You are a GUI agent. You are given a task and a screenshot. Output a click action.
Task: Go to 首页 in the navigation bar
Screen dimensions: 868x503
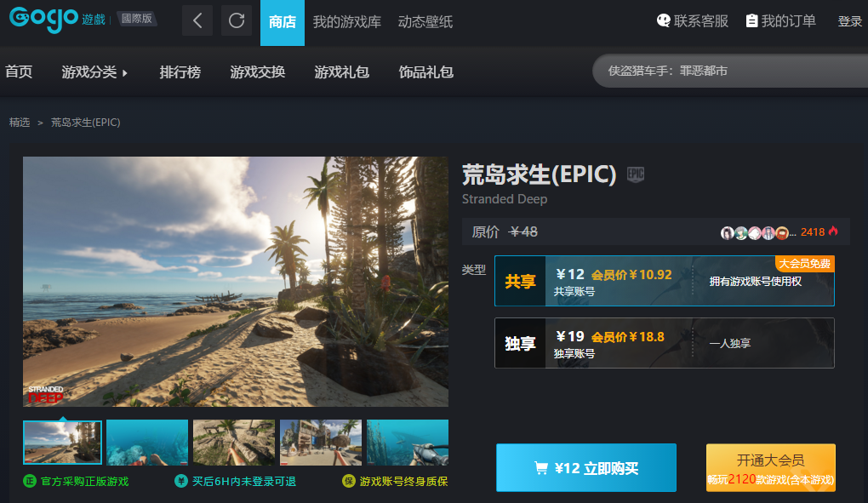point(19,72)
